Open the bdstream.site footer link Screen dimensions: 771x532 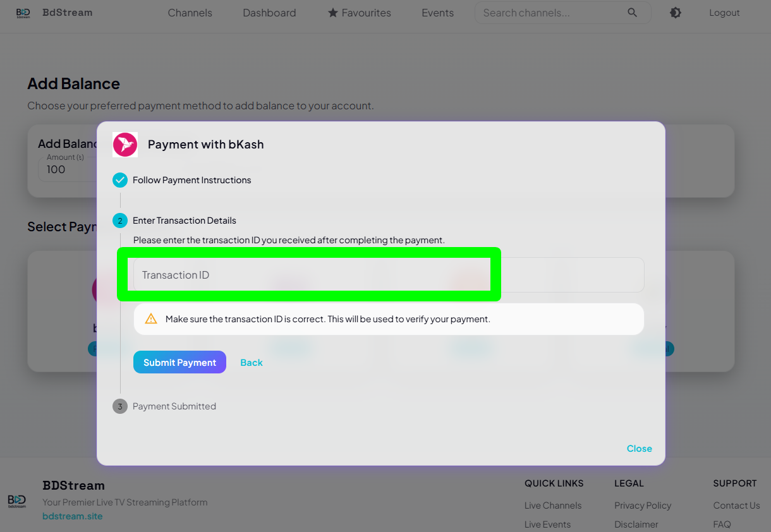pyautogui.click(x=73, y=516)
